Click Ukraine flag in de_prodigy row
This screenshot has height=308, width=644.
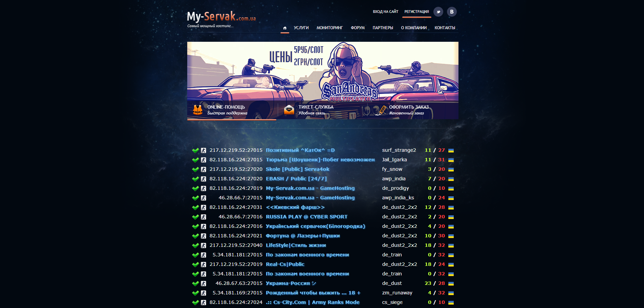[x=451, y=188]
